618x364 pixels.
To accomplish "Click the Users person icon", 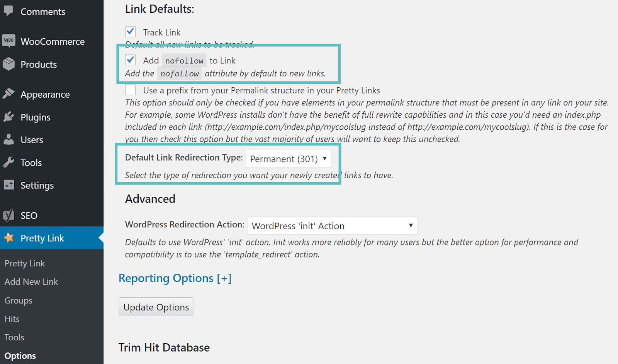I will pyautogui.click(x=8, y=139).
